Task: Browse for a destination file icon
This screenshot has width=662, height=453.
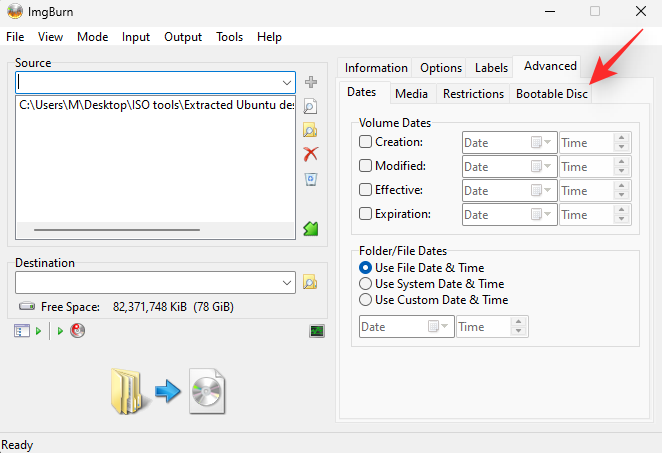Action: click(310, 282)
